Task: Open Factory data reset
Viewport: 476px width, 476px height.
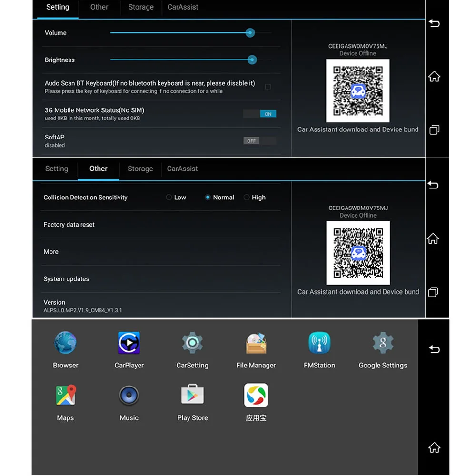Action: 161,225
